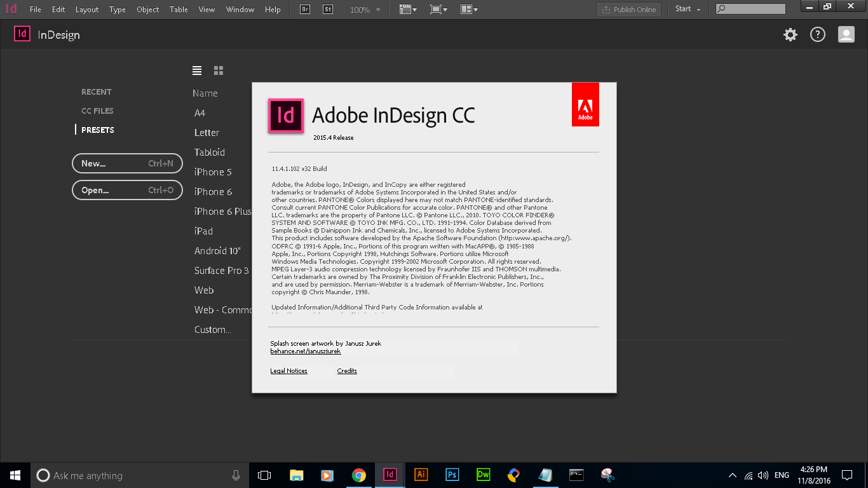Viewport: 868px width, 488px height.
Task: Open the Type menu
Action: point(118,10)
